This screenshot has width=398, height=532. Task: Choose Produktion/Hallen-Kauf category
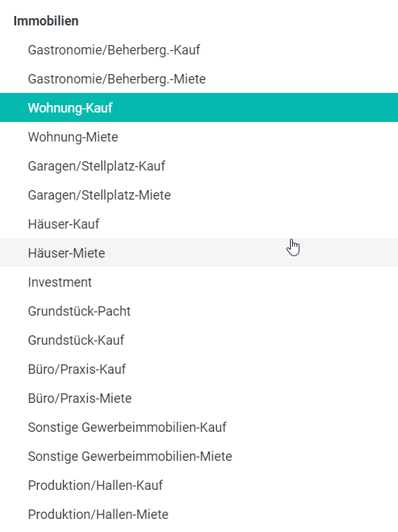tap(199, 485)
